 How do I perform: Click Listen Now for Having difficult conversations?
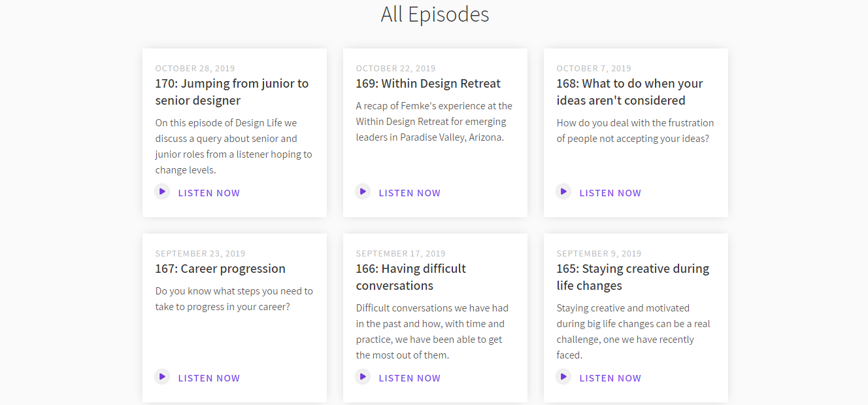(410, 378)
